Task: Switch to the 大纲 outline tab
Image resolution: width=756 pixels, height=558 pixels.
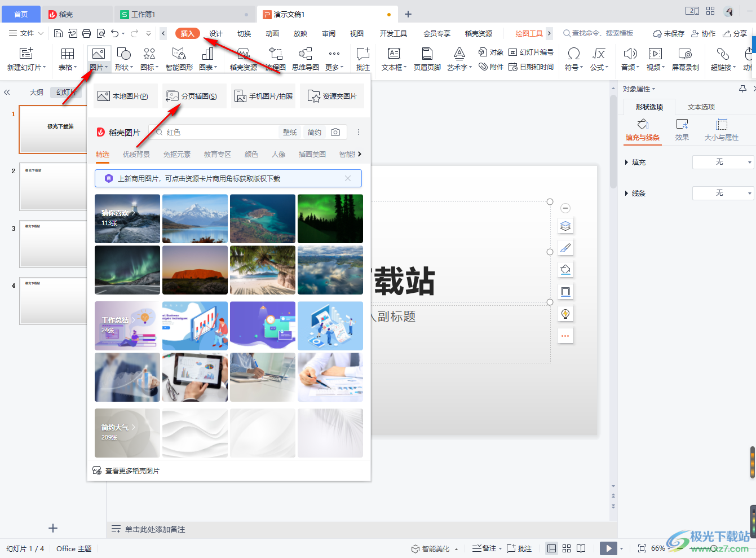Action: [x=37, y=92]
